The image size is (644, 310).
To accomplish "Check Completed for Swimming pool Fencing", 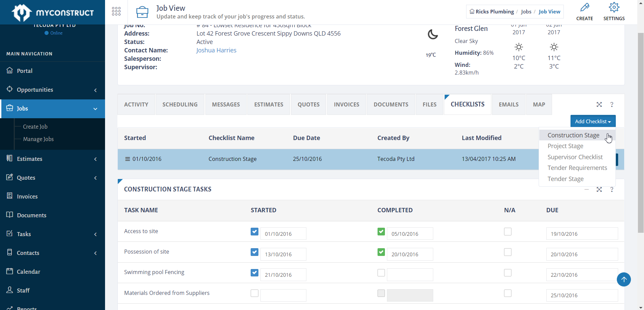I will (x=381, y=273).
